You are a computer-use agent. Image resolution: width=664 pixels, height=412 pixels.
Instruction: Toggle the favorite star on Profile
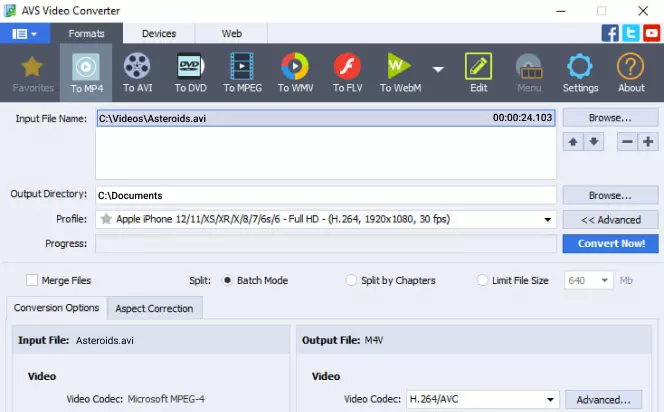106,219
